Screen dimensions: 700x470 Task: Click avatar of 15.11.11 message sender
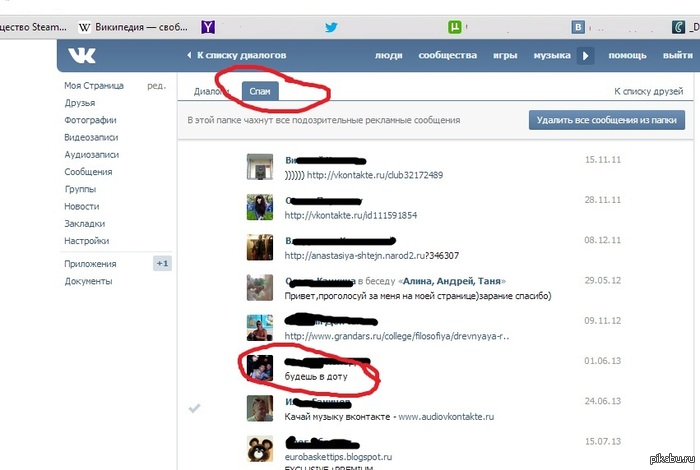260,167
